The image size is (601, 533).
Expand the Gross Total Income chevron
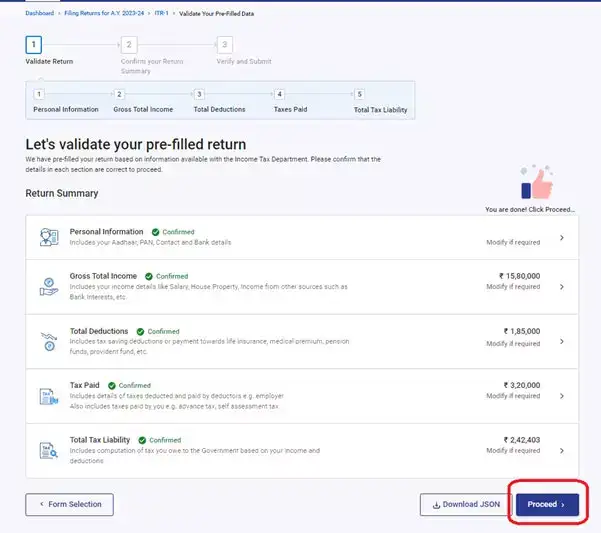(562, 287)
